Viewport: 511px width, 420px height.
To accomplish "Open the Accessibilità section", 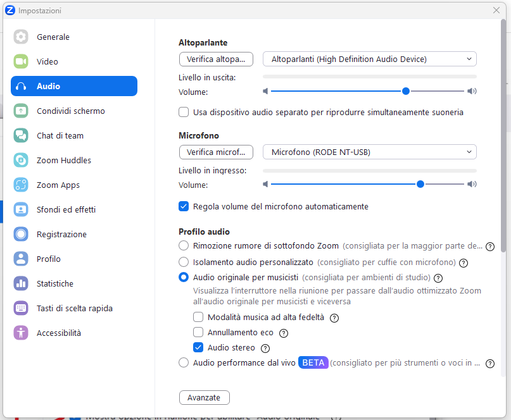I will pos(74,333).
